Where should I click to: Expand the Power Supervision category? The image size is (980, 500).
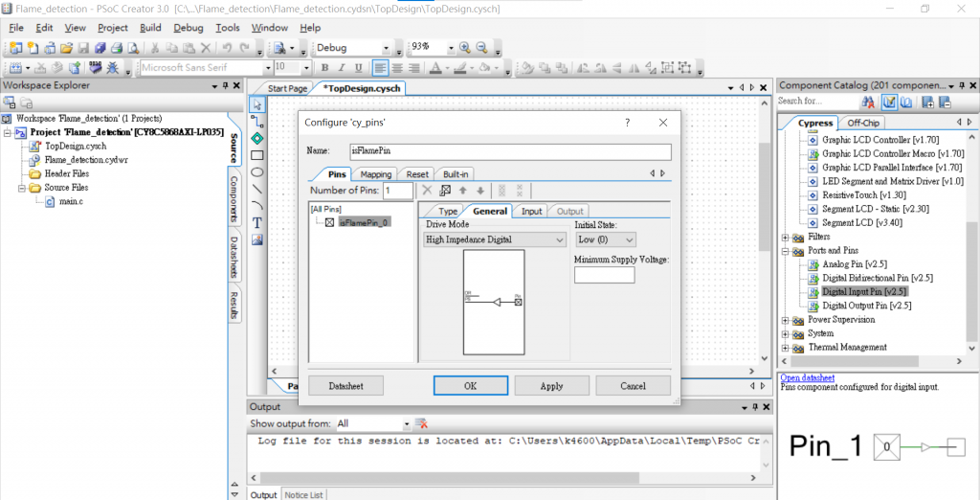click(786, 320)
